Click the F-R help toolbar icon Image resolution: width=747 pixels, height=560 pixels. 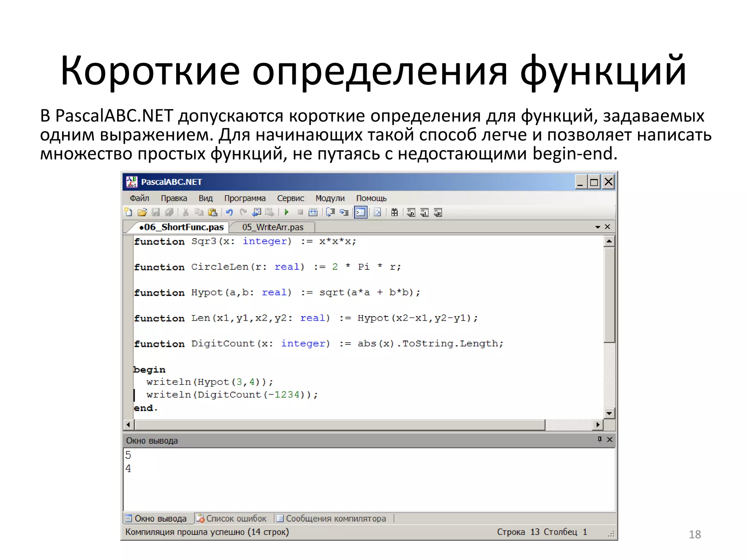click(x=438, y=213)
